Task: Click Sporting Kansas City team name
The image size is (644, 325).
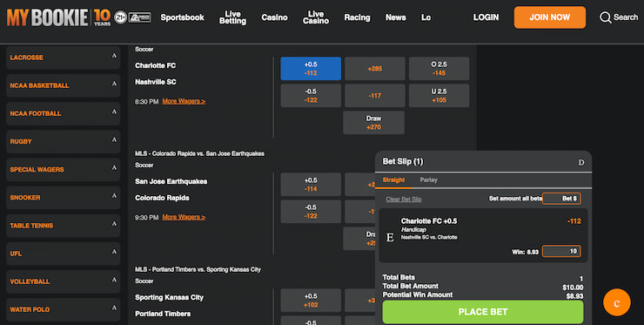Action: click(169, 297)
